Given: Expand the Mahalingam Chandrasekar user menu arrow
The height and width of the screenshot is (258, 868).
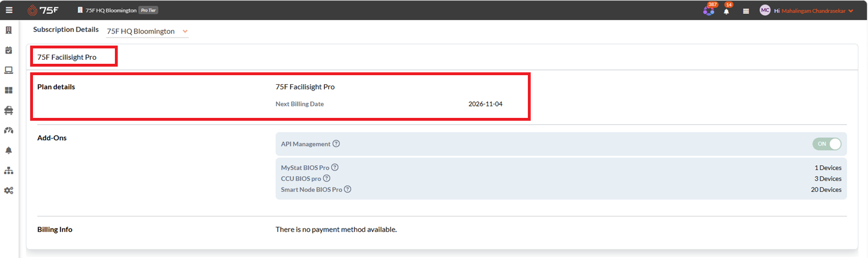Looking at the screenshot, I should [x=851, y=11].
